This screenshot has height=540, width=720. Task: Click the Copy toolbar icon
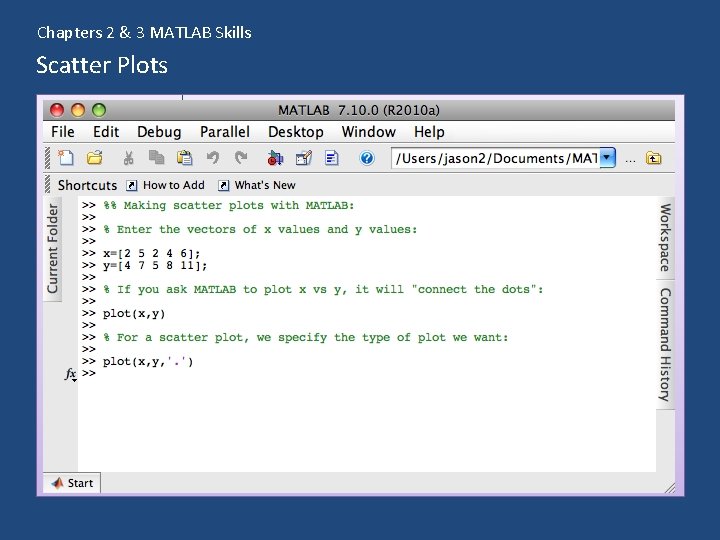(157, 158)
